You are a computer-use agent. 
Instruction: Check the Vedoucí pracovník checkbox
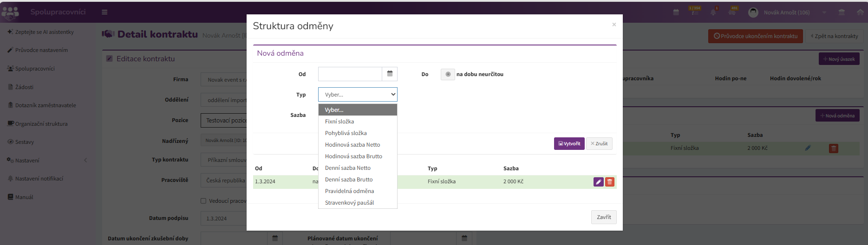coord(203,201)
